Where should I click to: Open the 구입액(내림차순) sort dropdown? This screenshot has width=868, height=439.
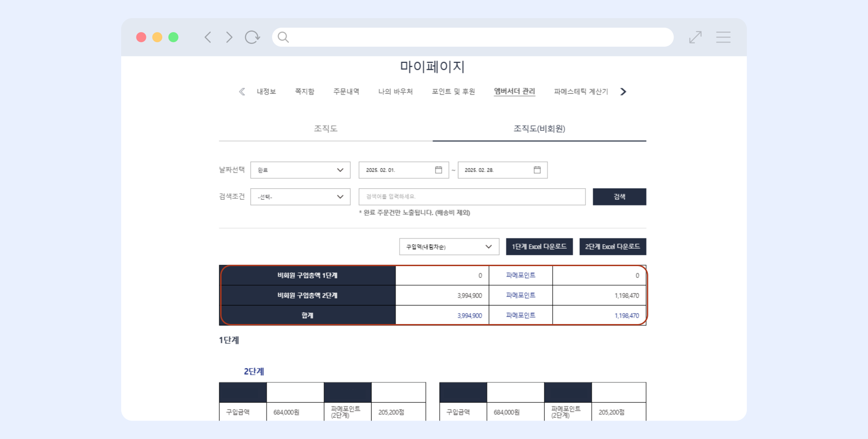(x=449, y=247)
